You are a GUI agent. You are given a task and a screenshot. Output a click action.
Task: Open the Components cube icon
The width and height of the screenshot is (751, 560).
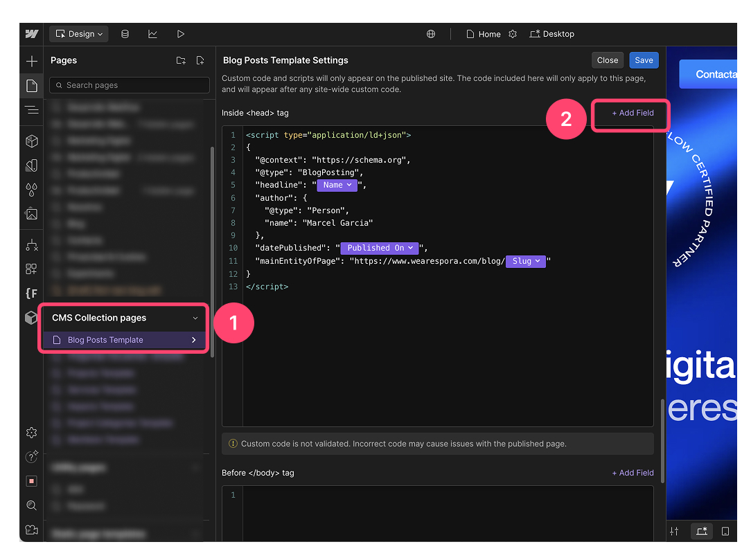tap(32, 141)
